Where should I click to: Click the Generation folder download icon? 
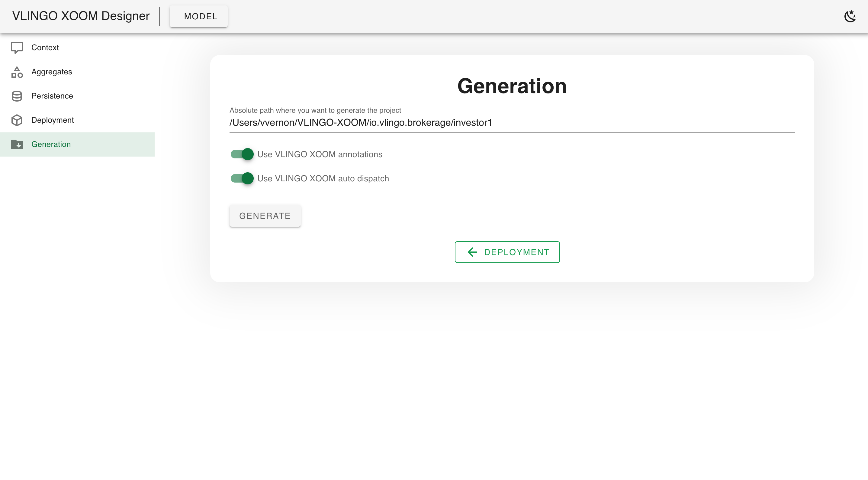click(17, 144)
